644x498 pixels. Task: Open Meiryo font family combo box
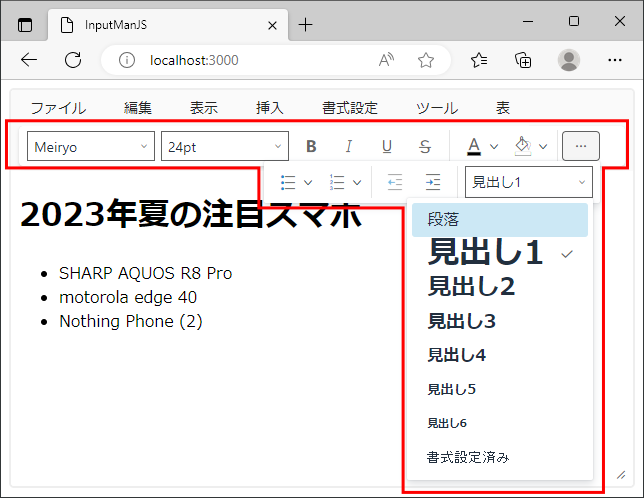pyautogui.click(x=91, y=146)
